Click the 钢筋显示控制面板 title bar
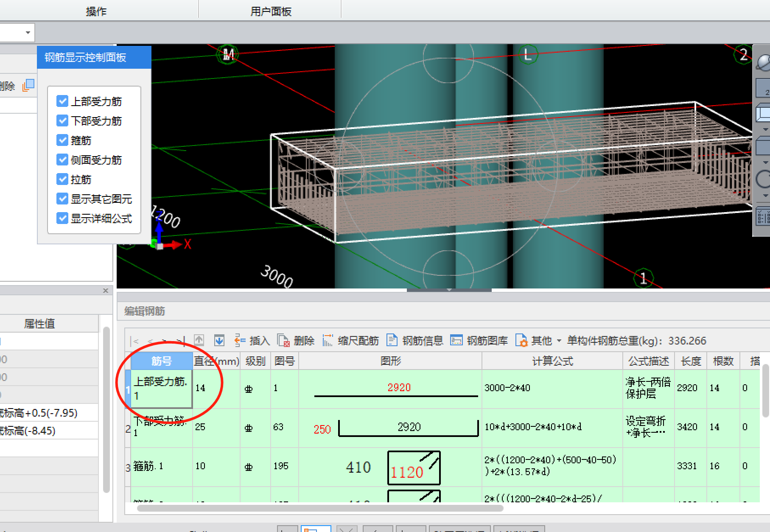Image resolution: width=770 pixels, height=532 pixels. click(x=94, y=57)
